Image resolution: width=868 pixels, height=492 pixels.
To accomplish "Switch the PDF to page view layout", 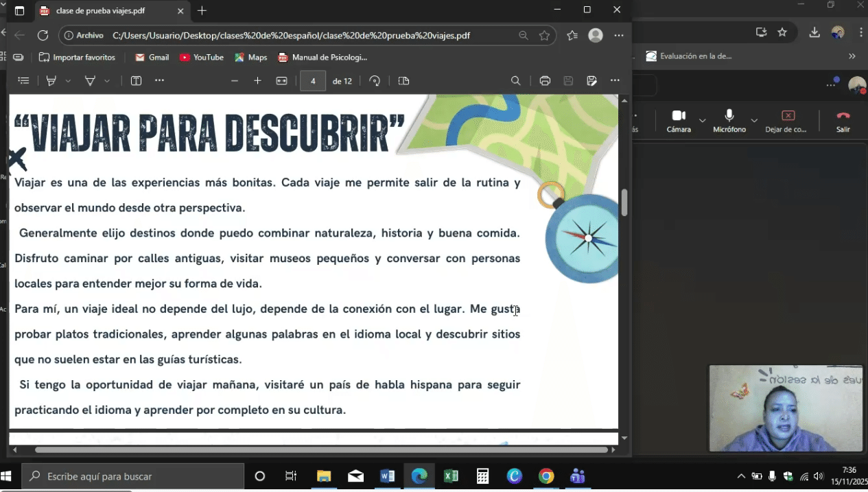I will tap(403, 81).
